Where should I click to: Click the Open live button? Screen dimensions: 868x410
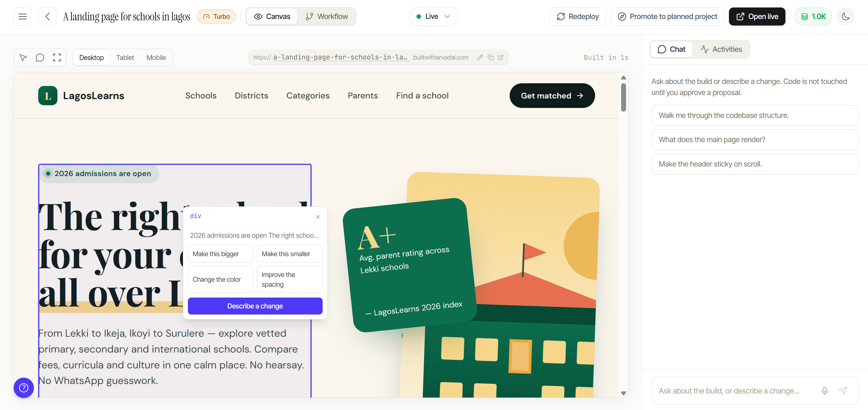point(757,17)
